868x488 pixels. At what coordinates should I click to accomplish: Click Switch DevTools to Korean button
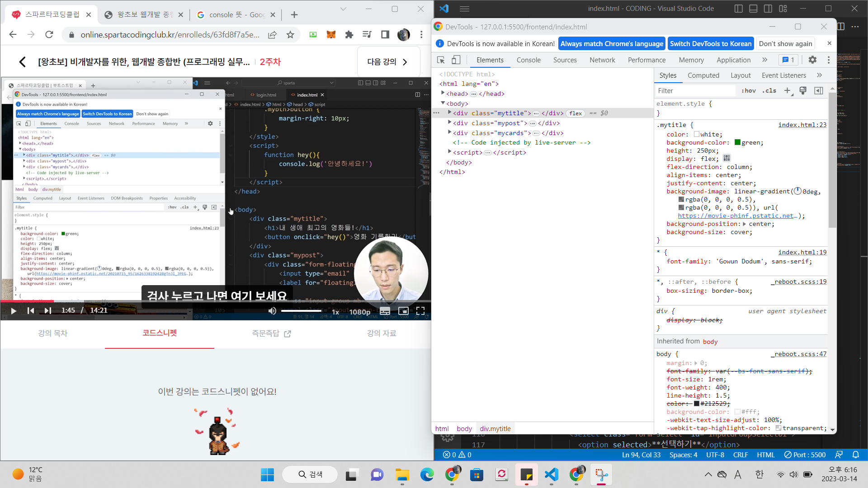tap(711, 44)
